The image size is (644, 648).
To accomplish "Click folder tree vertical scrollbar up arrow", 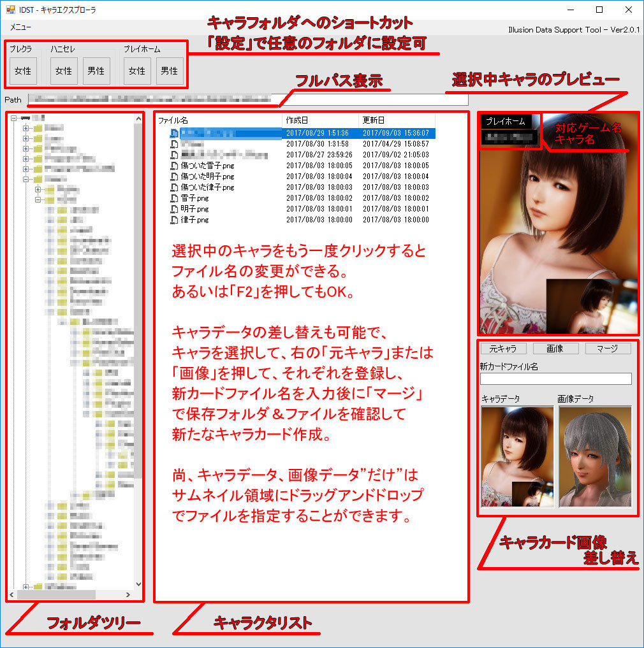I will tap(138, 119).
